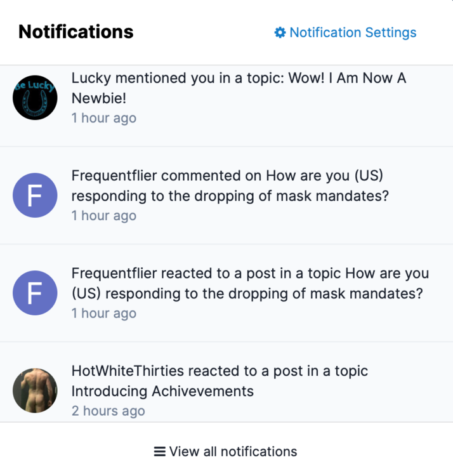Open the Notification Settings link

pos(353,32)
